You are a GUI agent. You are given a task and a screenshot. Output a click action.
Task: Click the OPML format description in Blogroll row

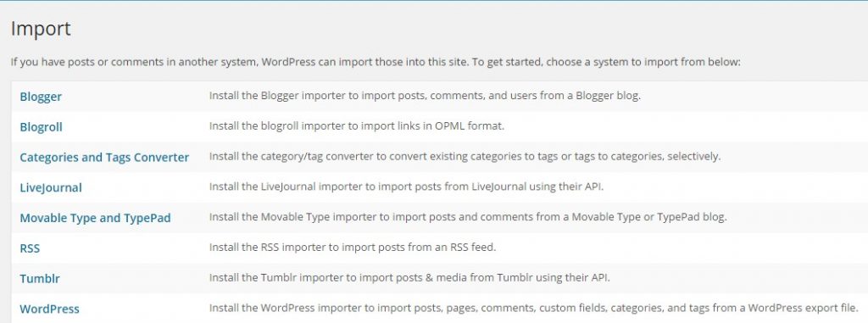pos(357,125)
